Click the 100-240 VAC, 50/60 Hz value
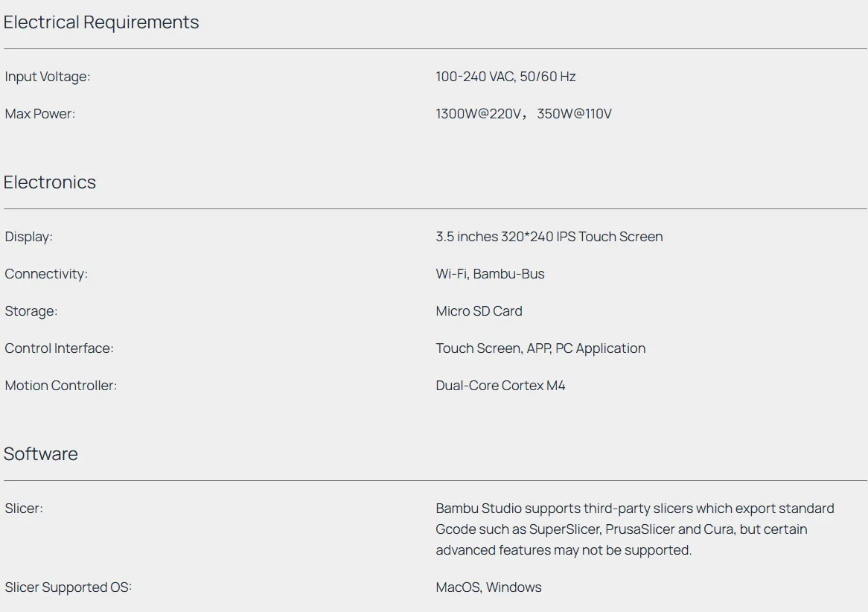 tap(505, 77)
